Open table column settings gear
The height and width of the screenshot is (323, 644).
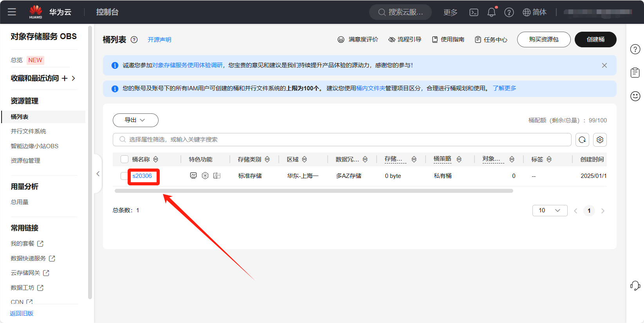[600, 140]
